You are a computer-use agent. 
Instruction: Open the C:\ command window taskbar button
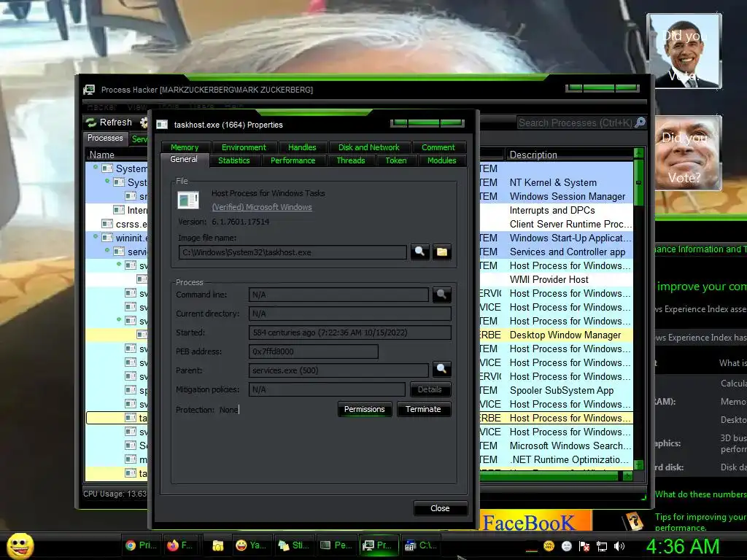[421, 545]
